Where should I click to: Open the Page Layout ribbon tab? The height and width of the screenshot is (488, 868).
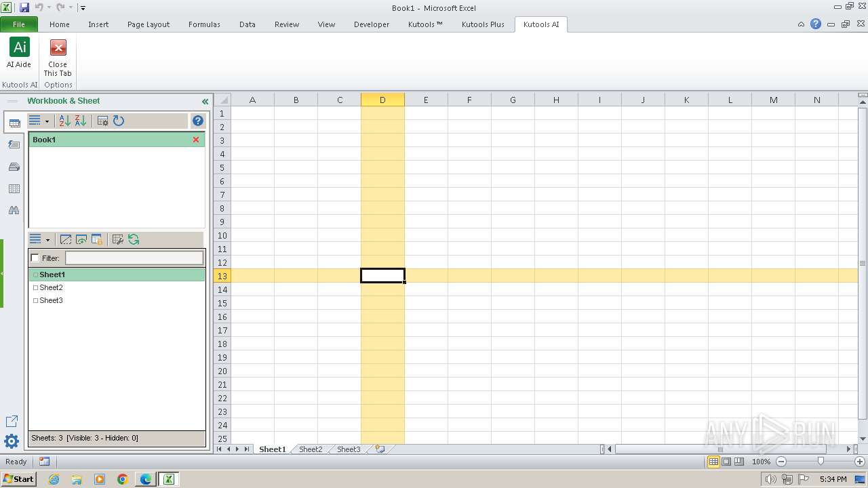tap(149, 24)
